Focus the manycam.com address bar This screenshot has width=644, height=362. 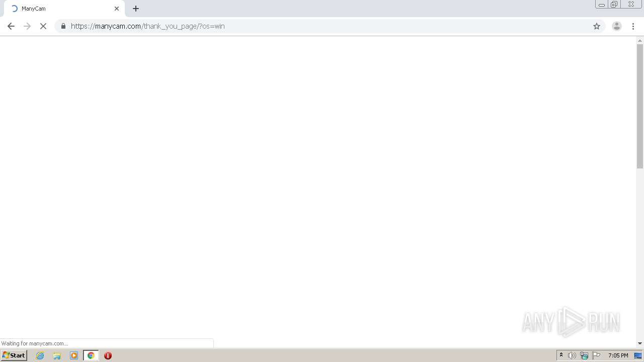pyautogui.click(x=330, y=26)
